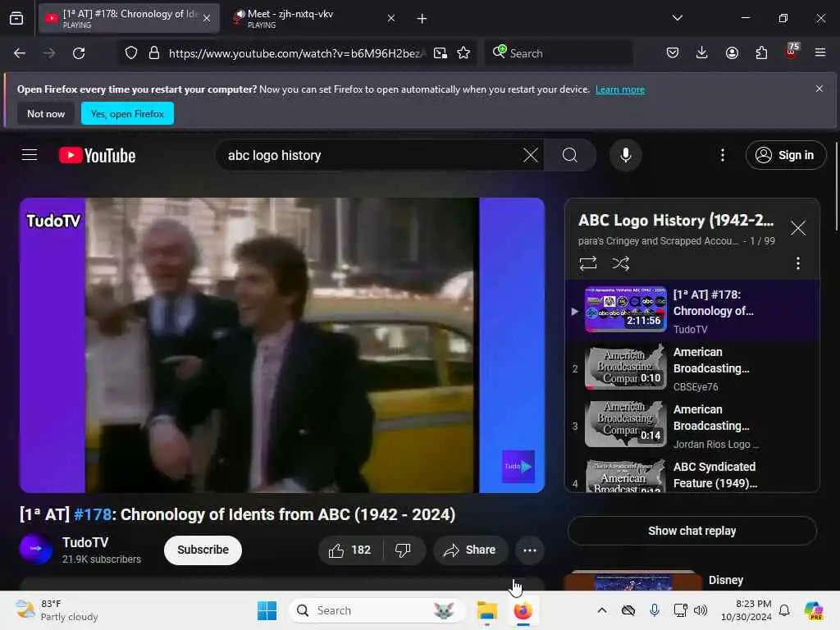Dislike the video with thumbs down
840x630 pixels.
click(403, 550)
